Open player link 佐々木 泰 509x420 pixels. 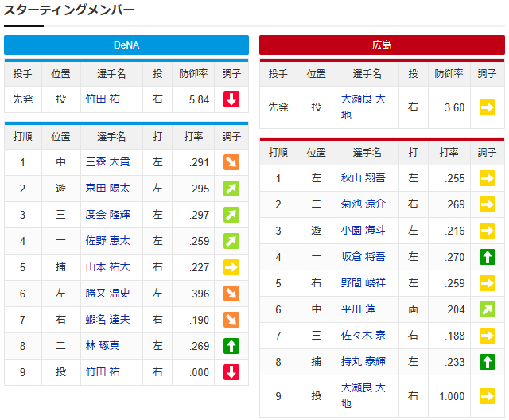pos(363,336)
